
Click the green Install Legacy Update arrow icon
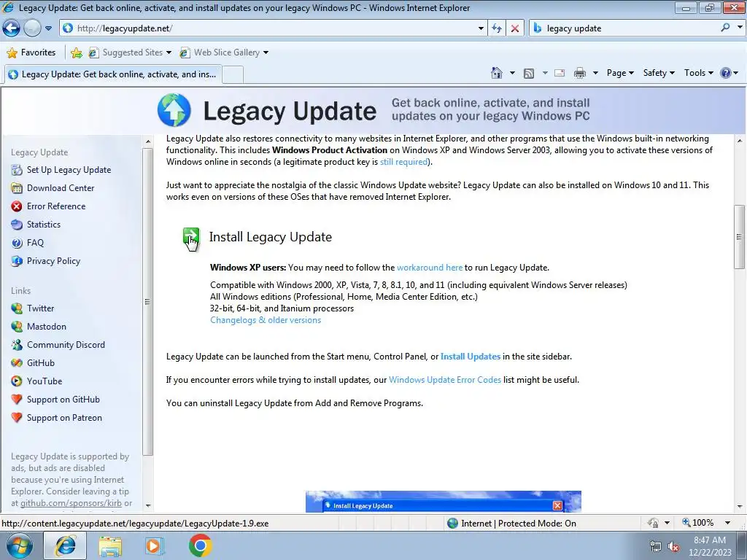pyautogui.click(x=191, y=237)
